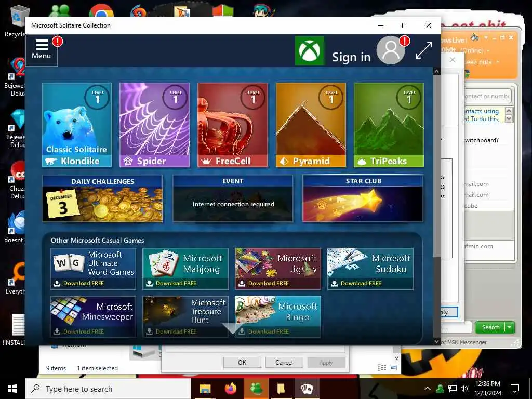Switch Explorer to details view icon
532x399 pixels.
click(x=382, y=367)
